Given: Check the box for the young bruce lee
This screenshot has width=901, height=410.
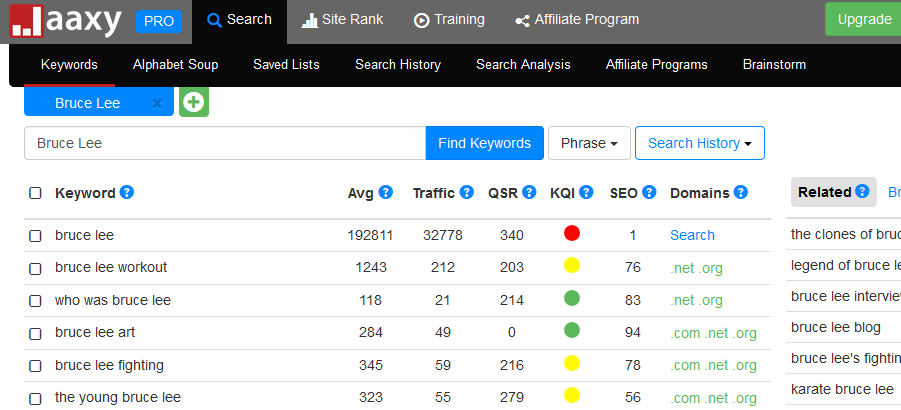Looking at the screenshot, I should (x=36, y=398).
